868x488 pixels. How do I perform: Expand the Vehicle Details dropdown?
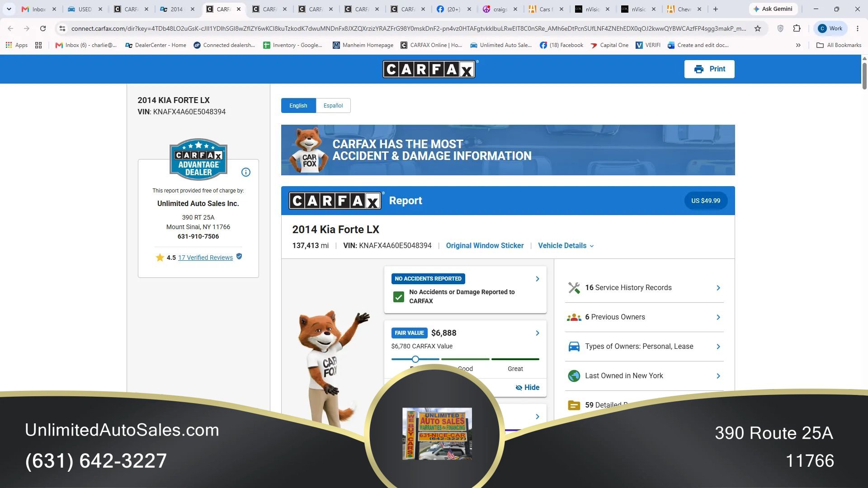566,245
